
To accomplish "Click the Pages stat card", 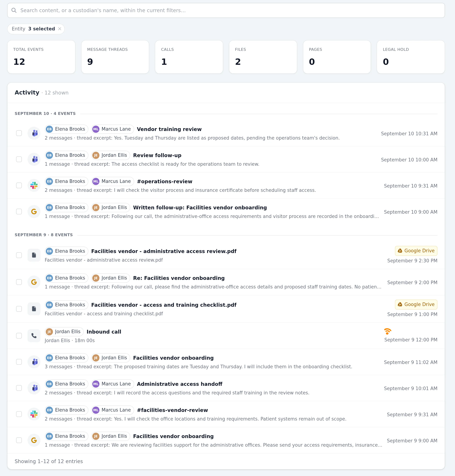I will [337, 57].
